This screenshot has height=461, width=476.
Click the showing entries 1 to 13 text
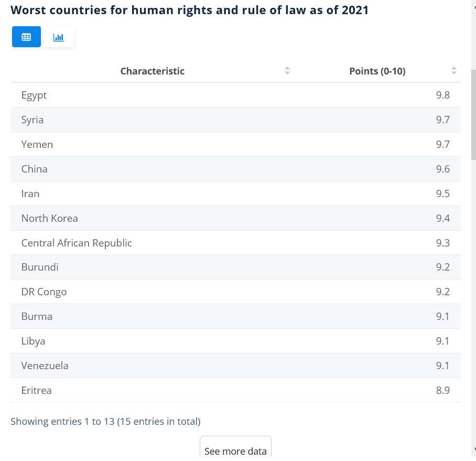106,422
